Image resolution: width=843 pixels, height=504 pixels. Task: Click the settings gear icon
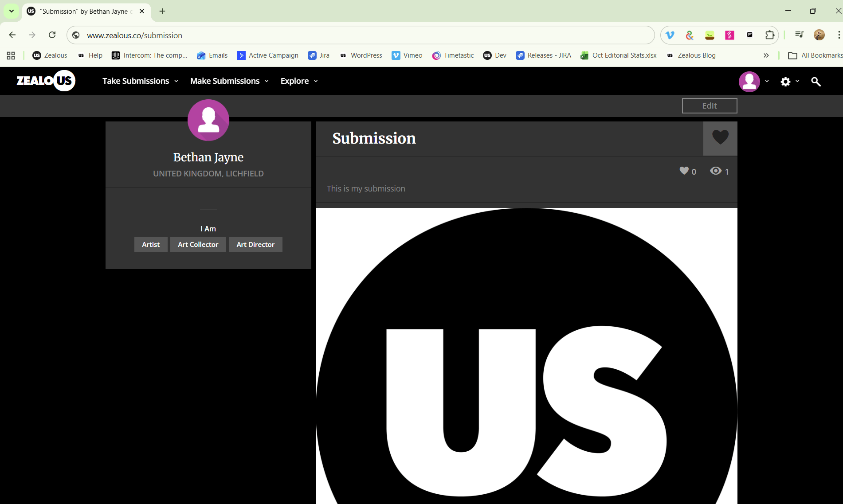point(785,82)
